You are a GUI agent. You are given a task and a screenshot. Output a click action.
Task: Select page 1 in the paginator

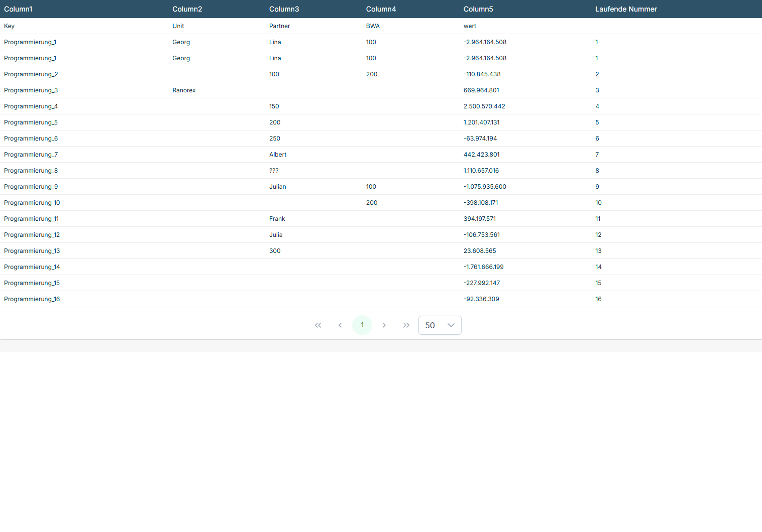(362, 325)
